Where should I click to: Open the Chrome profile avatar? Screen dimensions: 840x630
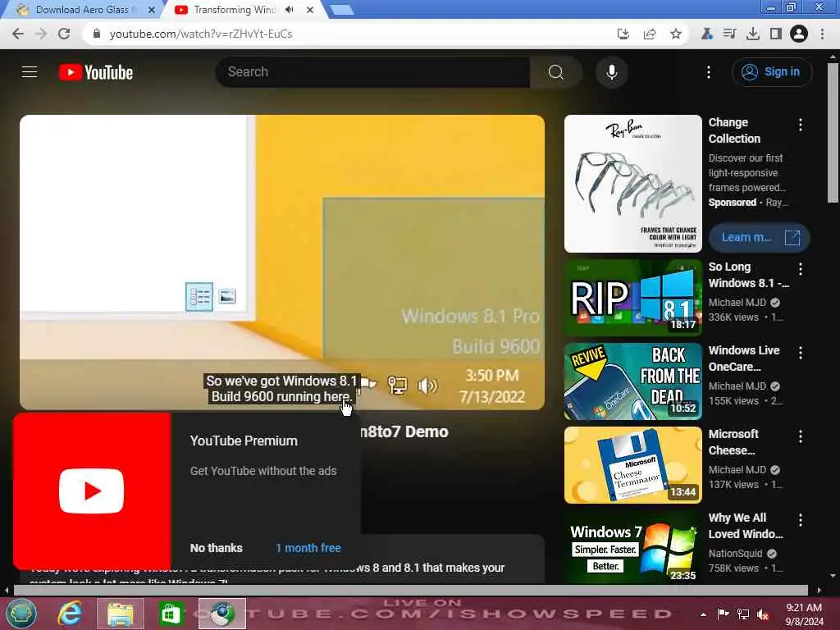point(799,34)
